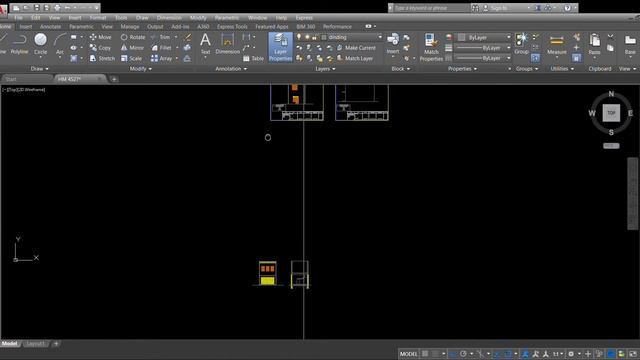The image size is (640, 360).
Task: Toggle the grid display in status bar
Action: coord(425,353)
